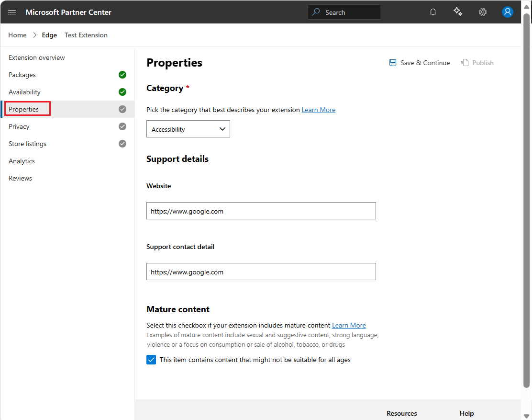This screenshot has width=532, height=420.
Task: Click Test Extension breadcrumb
Action: pyautogui.click(x=86, y=35)
